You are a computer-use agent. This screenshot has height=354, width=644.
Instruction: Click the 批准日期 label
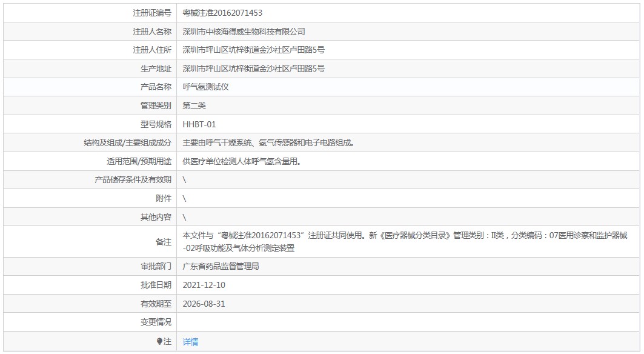tap(156, 285)
